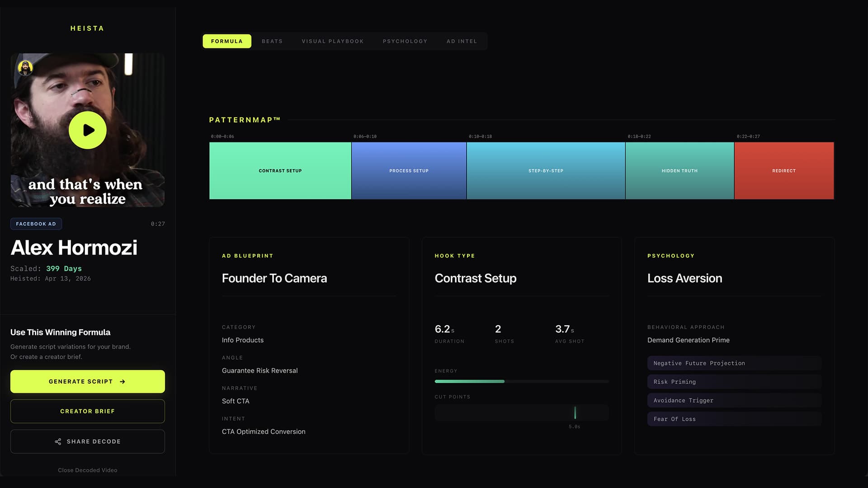Click the arrow icon on Generate Script
This screenshot has height=488, width=868.
pos(123,382)
